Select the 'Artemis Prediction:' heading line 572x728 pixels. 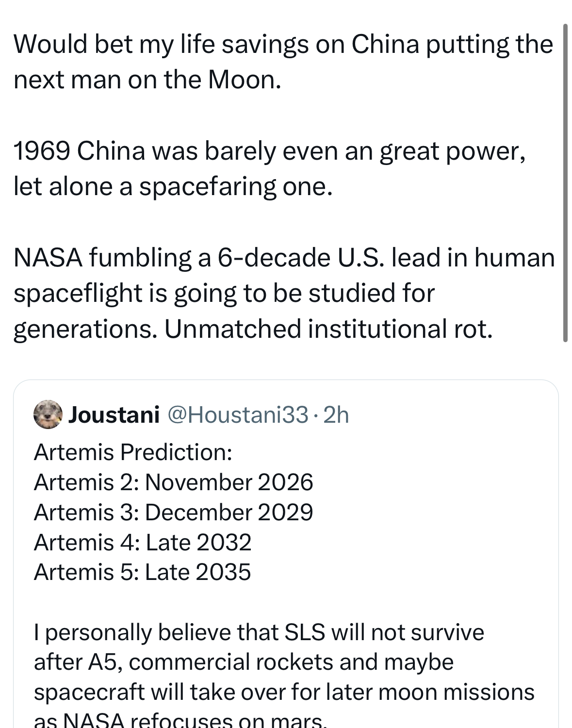coord(133,452)
